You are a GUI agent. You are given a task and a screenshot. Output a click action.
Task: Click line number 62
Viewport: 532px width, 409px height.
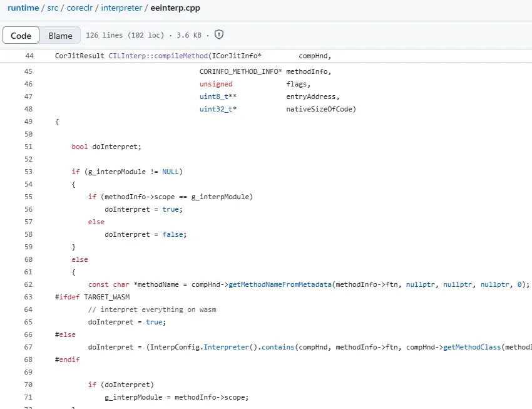[29, 284]
